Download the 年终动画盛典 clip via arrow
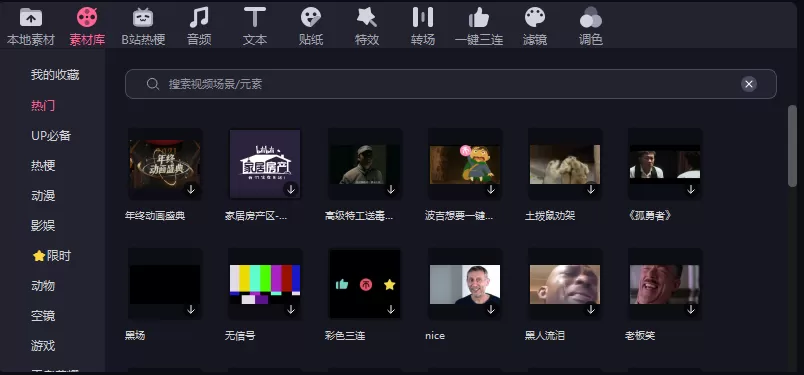804x375 pixels. click(x=191, y=189)
